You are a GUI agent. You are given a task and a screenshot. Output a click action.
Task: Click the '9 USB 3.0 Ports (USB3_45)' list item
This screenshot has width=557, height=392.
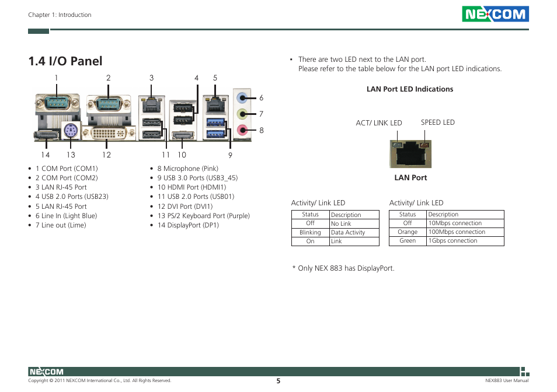(x=197, y=178)
